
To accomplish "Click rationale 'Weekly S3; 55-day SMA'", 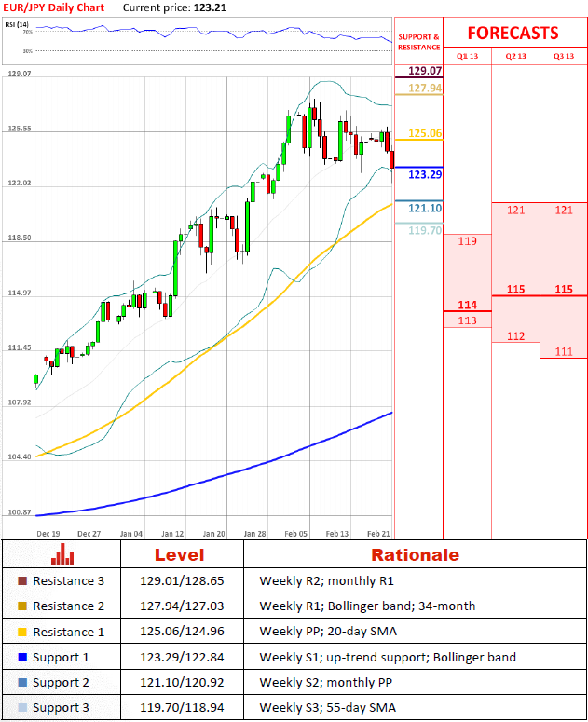I will click(327, 708).
